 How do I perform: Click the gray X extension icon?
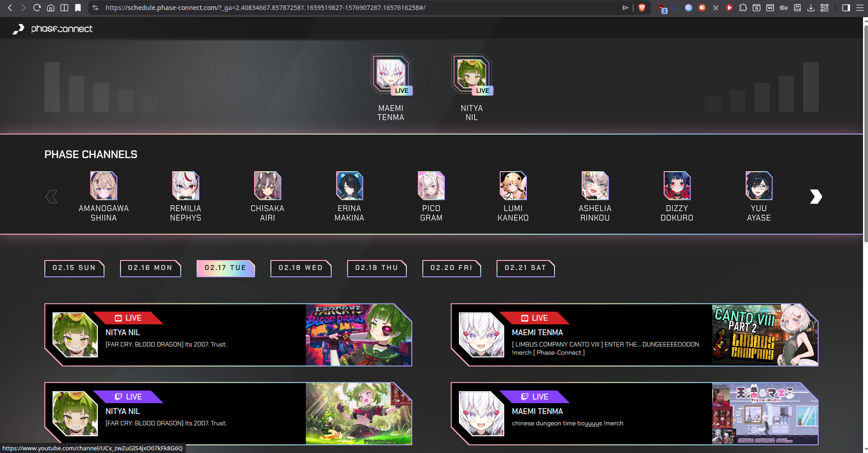click(716, 8)
